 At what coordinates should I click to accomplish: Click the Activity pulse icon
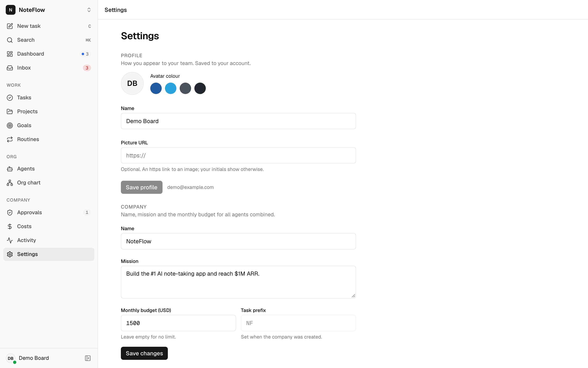tap(10, 240)
